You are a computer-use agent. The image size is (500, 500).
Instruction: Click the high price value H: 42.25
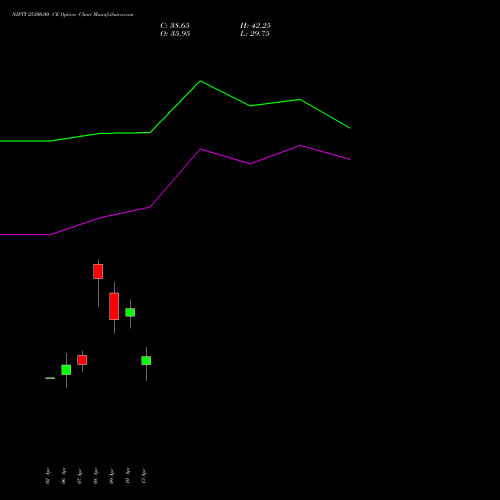point(255,26)
